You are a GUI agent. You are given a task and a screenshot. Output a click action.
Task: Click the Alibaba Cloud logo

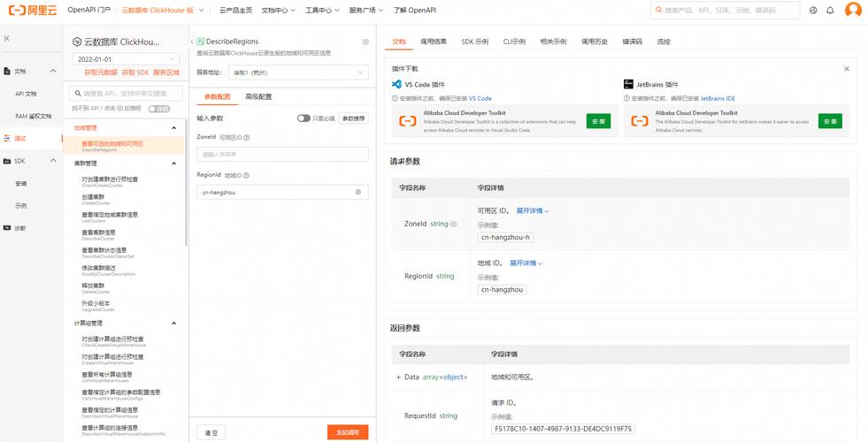coord(33,10)
